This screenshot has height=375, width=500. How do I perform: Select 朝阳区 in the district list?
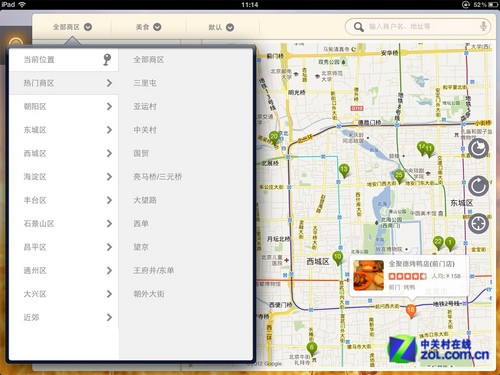point(64,106)
